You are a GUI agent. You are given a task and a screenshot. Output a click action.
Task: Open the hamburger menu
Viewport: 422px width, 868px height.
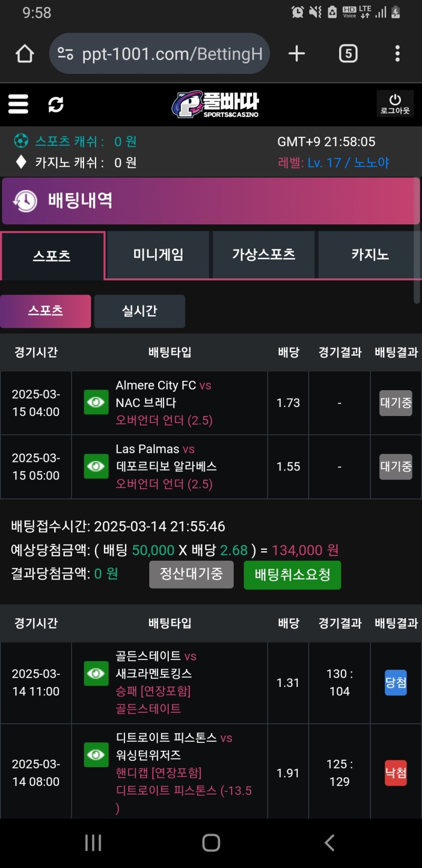pos(18,104)
